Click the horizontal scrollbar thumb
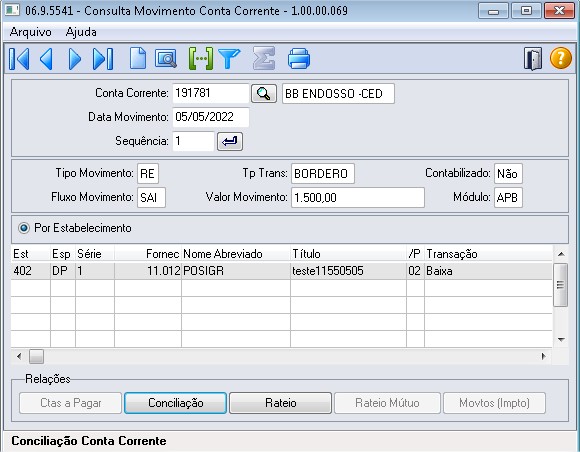This screenshot has height=452, width=580. pos(37,357)
